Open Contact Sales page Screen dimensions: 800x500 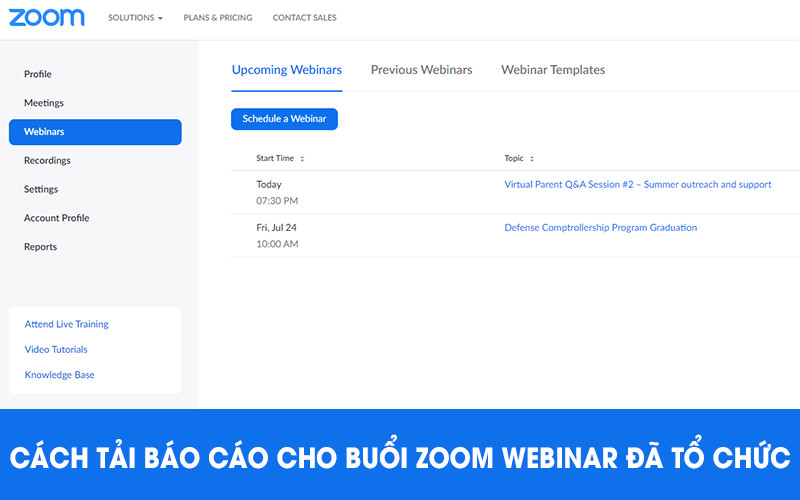pos(305,17)
